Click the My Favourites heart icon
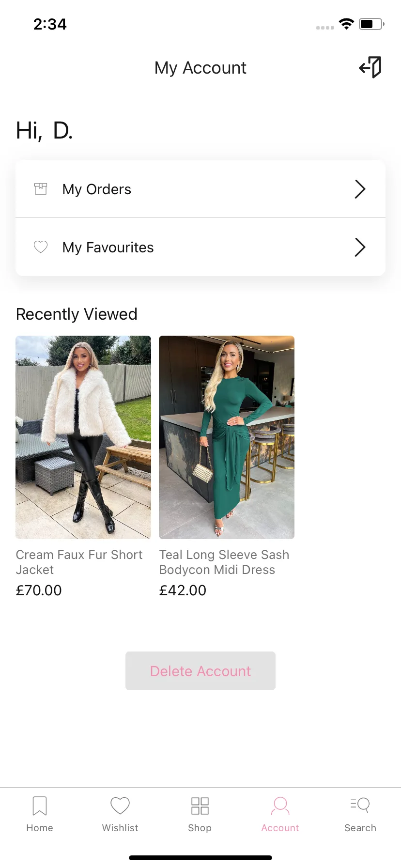This screenshot has height=868, width=401. coord(41,247)
